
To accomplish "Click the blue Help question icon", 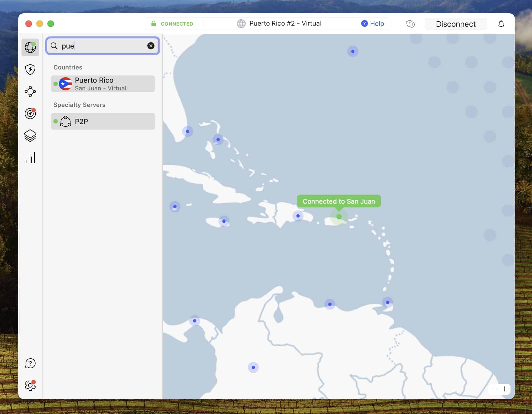I will [x=364, y=23].
